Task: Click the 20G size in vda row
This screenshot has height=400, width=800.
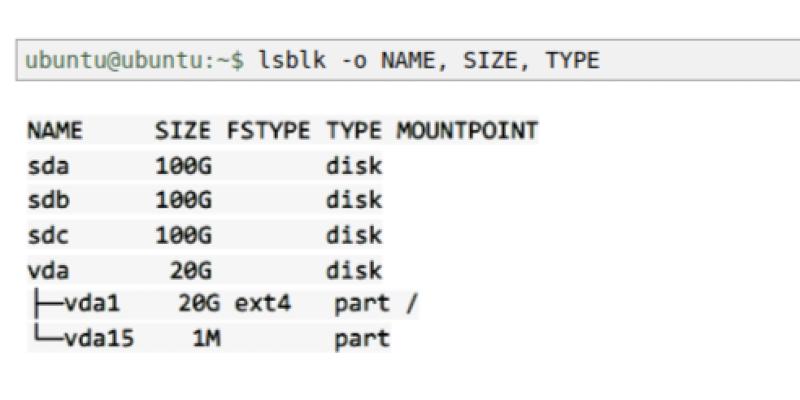Action: [190, 270]
